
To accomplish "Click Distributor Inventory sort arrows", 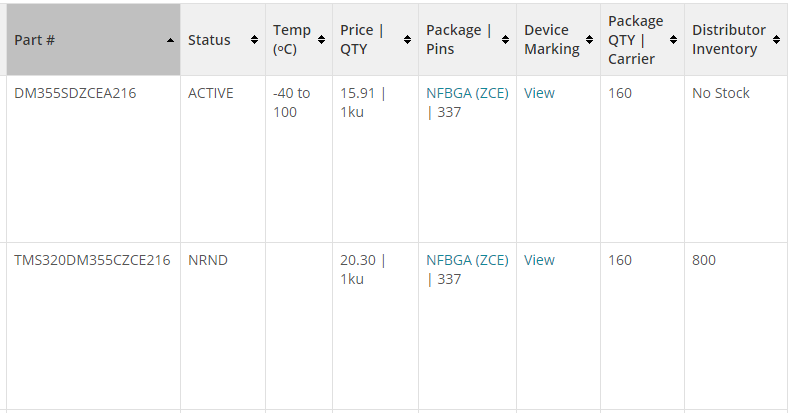I will pyautogui.click(x=776, y=40).
